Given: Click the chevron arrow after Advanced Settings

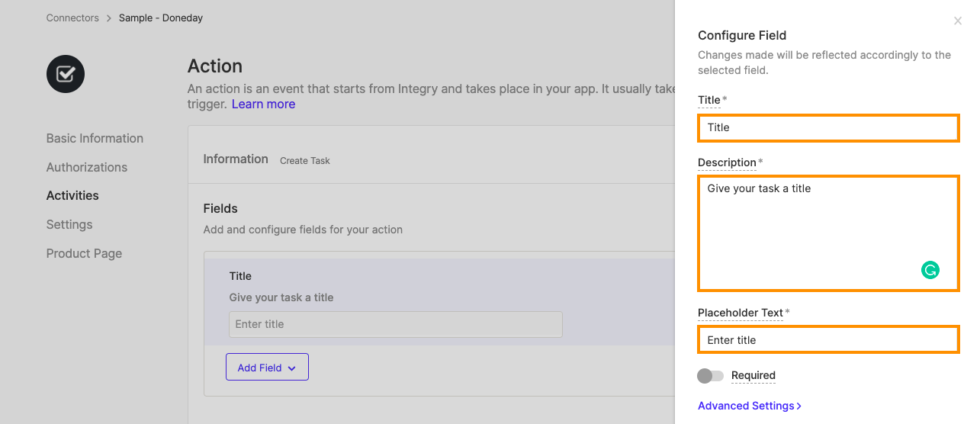Looking at the screenshot, I should (798, 406).
